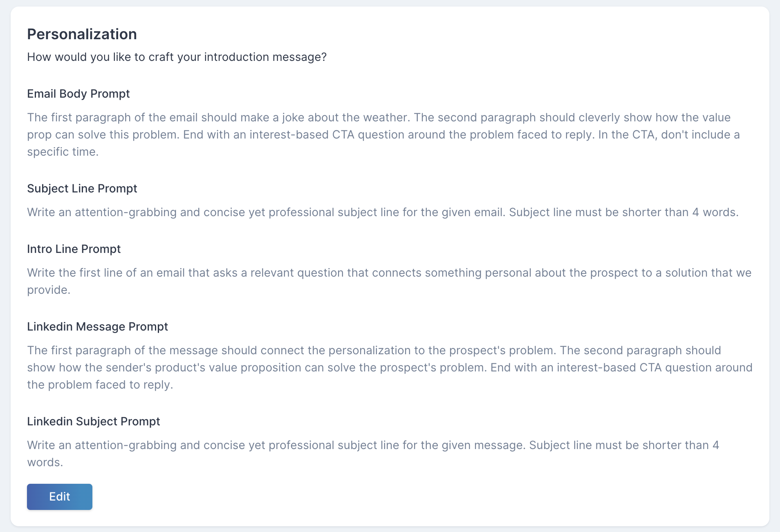Click the Subject Line Prompt label

tap(82, 189)
